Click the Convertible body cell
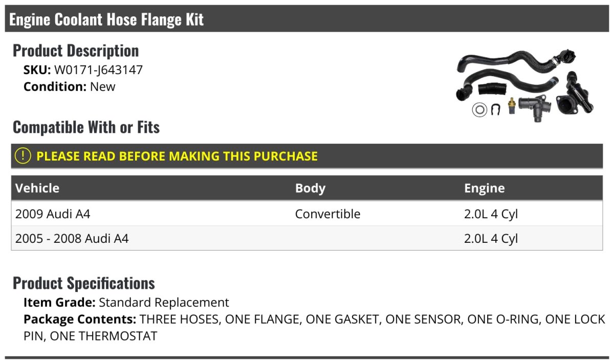The height and width of the screenshot is (364, 614). click(327, 214)
